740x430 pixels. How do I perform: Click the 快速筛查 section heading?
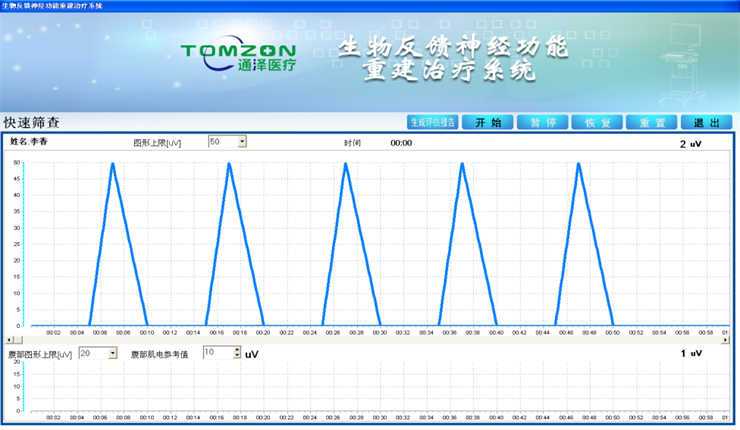click(31, 122)
